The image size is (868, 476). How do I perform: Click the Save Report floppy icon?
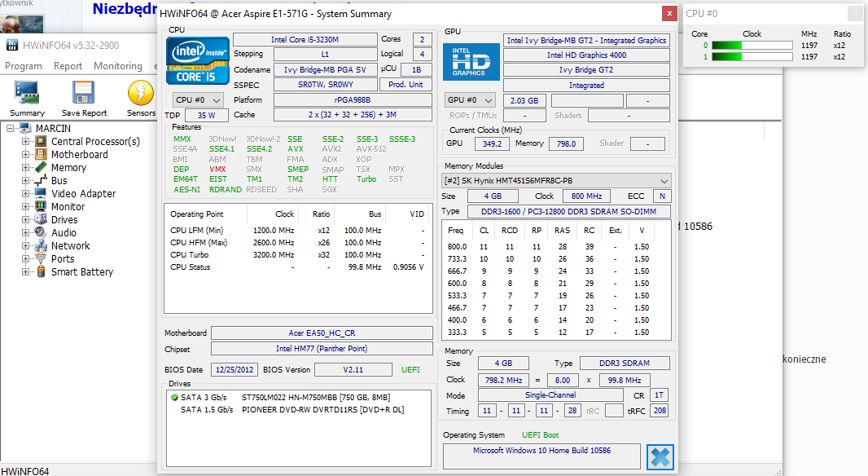(x=84, y=93)
